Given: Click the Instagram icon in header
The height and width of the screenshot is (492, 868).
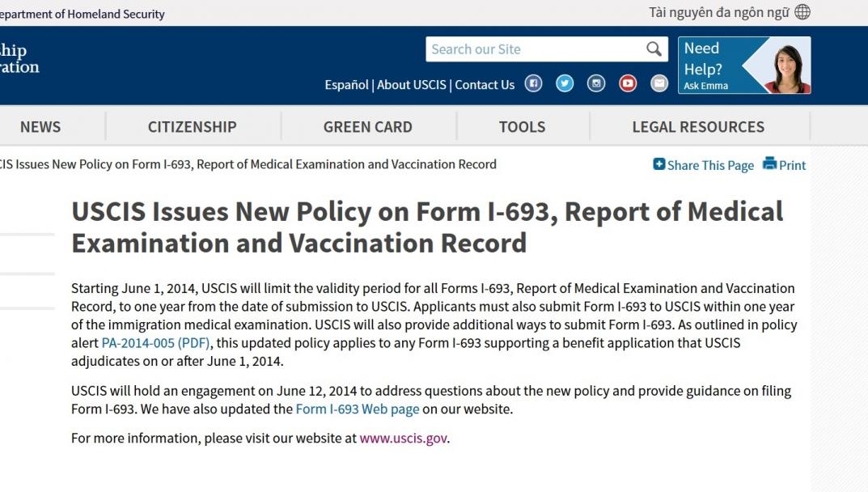Looking at the screenshot, I should pos(596,83).
